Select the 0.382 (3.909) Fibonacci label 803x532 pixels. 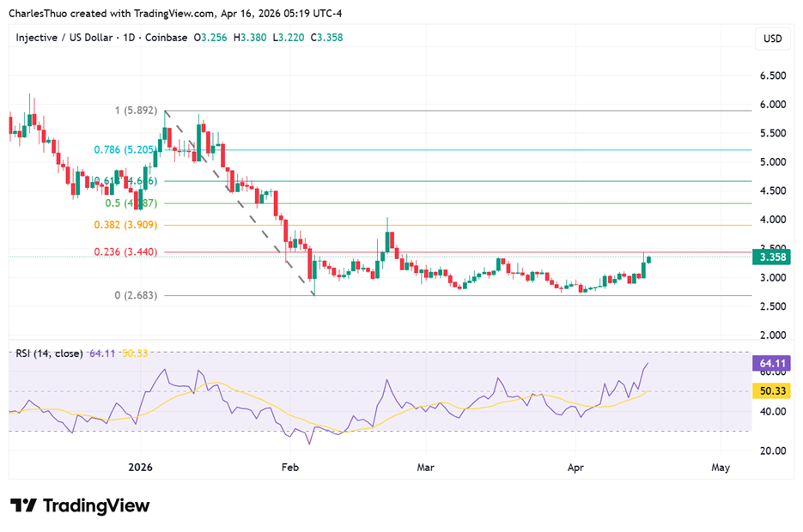(126, 225)
